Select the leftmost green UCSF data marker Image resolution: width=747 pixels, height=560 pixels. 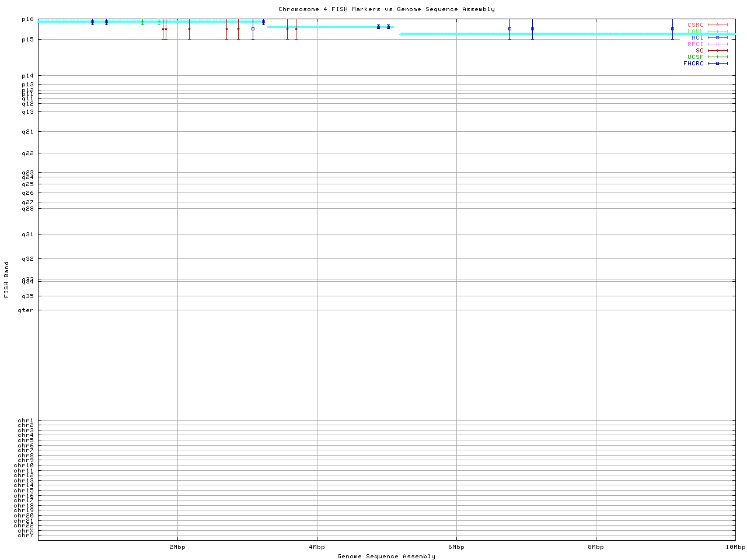pyautogui.click(x=142, y=22)
